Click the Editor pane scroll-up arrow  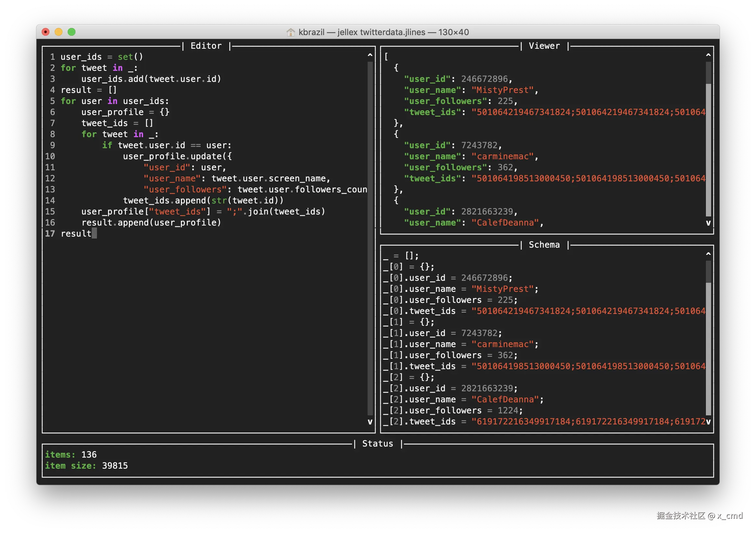point(370,55)
